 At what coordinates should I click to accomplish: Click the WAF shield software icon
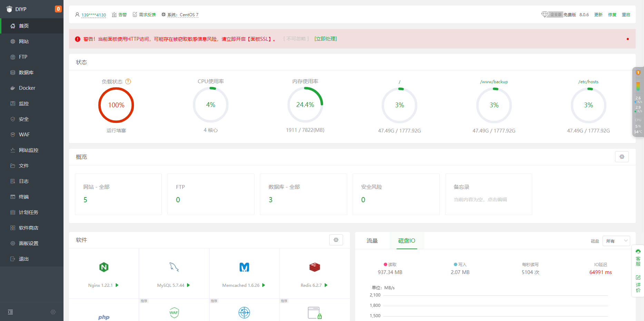(x=174, y=313)
